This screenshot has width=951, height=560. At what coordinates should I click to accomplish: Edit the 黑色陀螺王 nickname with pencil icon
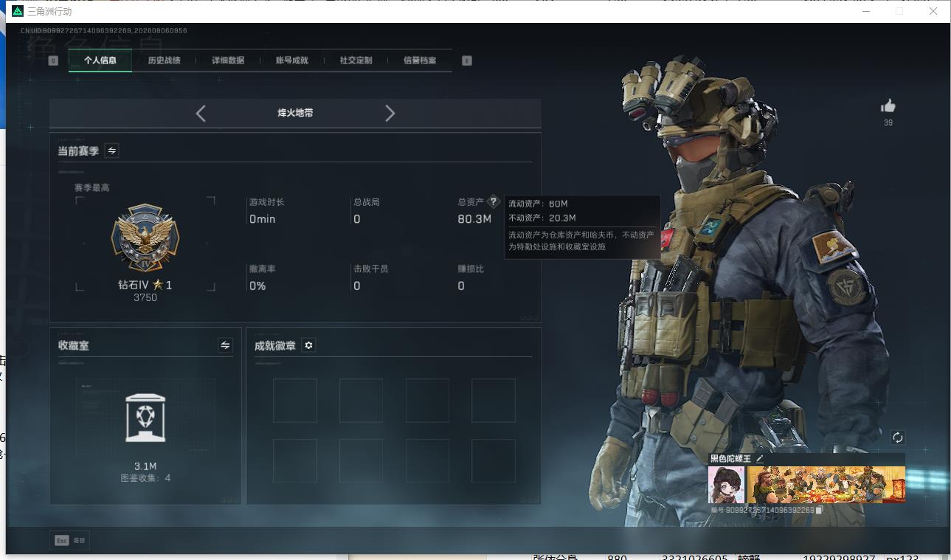tap(759, 459)
